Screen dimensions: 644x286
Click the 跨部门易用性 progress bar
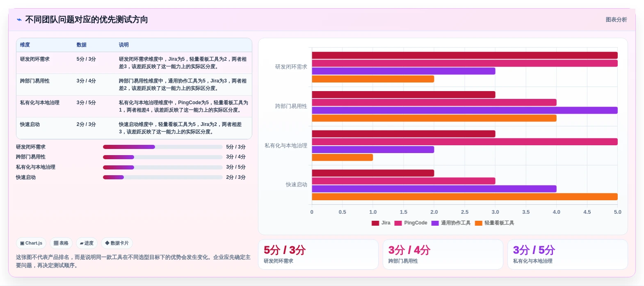coord(162,157)
